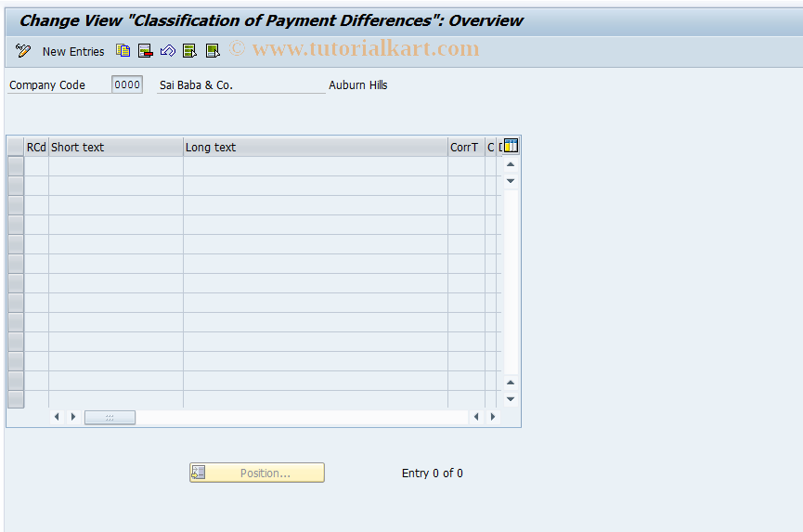Open the table column settings icon
This screenshot has width=803, height=532.
510,146
